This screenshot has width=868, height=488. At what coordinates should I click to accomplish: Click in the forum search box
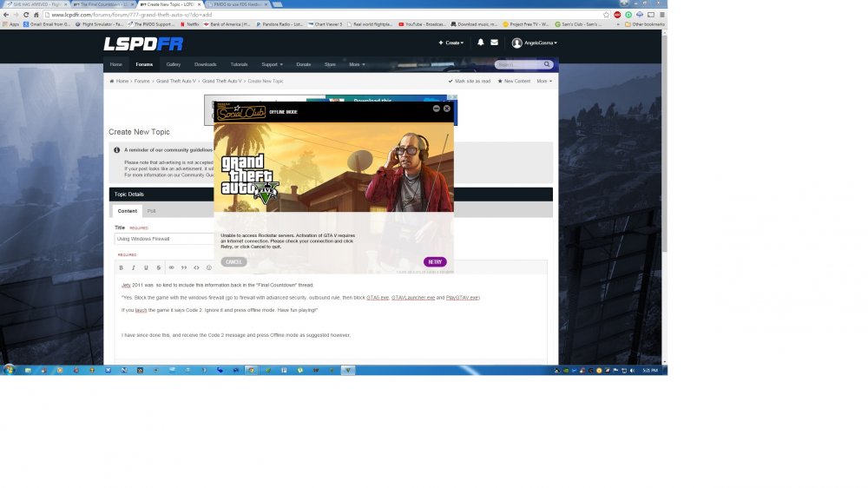[x=519, y=64]
